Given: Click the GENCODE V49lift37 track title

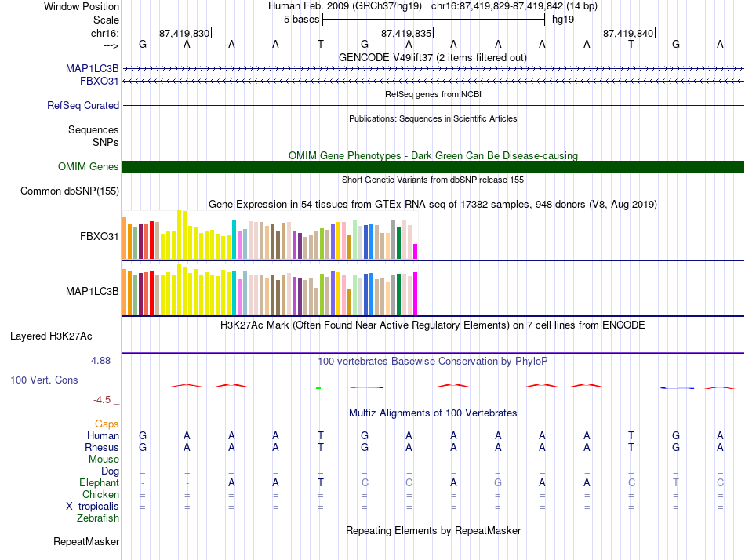Looking at the screenshot, I should [x=433, y=57].
